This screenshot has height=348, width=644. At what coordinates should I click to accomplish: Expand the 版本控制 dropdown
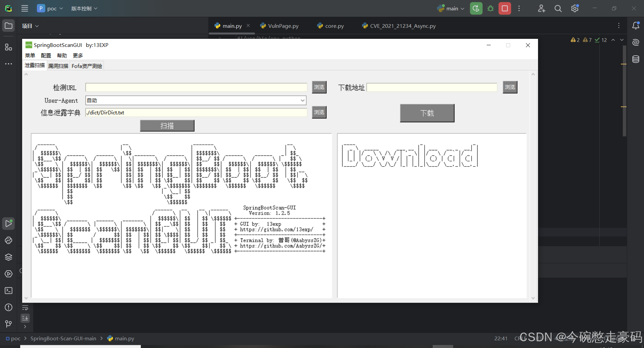coord(85,8)
